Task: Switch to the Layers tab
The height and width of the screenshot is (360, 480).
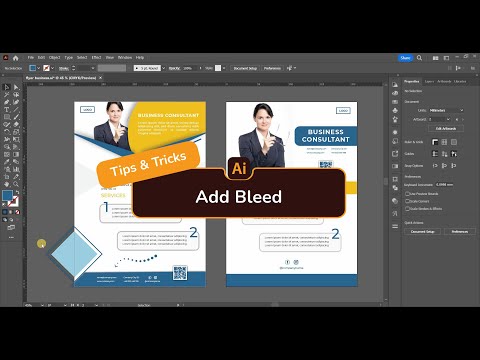Action: tap(429, 81)
